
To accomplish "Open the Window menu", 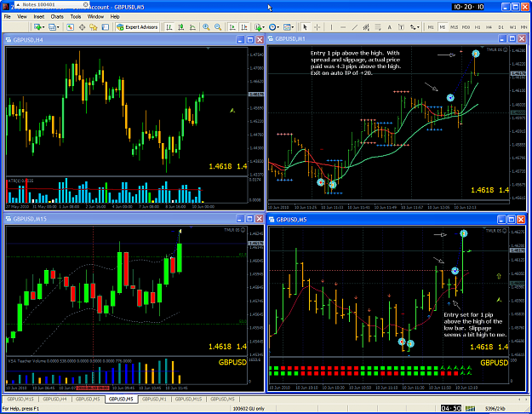I will 95,17.
